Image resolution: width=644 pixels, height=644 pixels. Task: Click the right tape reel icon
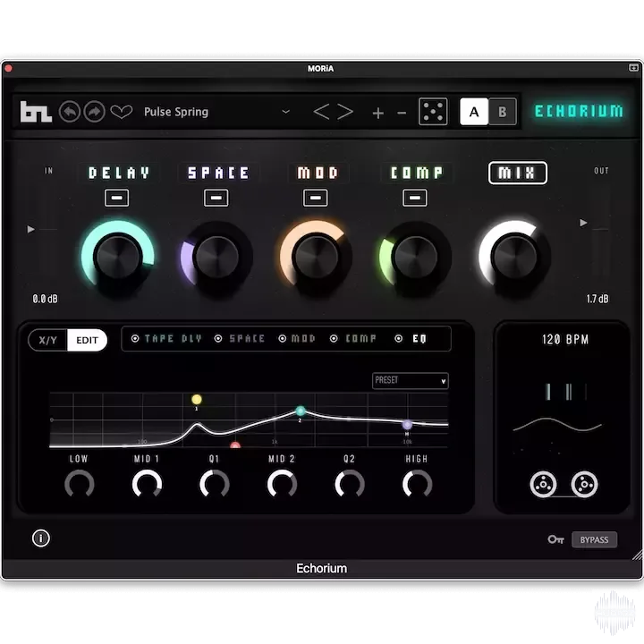pyautogui.click(x=584, y=484)
